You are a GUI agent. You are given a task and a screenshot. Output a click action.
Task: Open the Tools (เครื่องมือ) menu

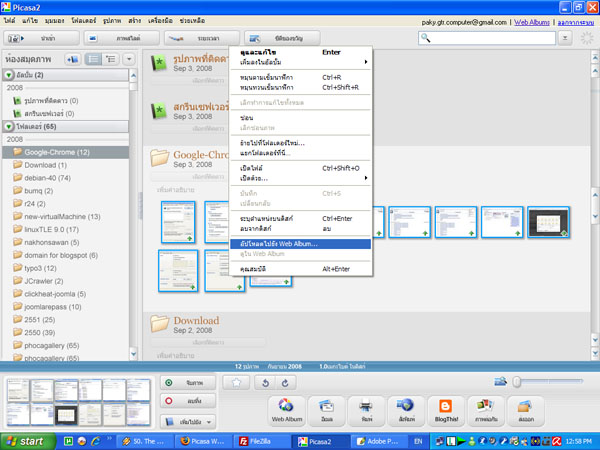point(160,21)
